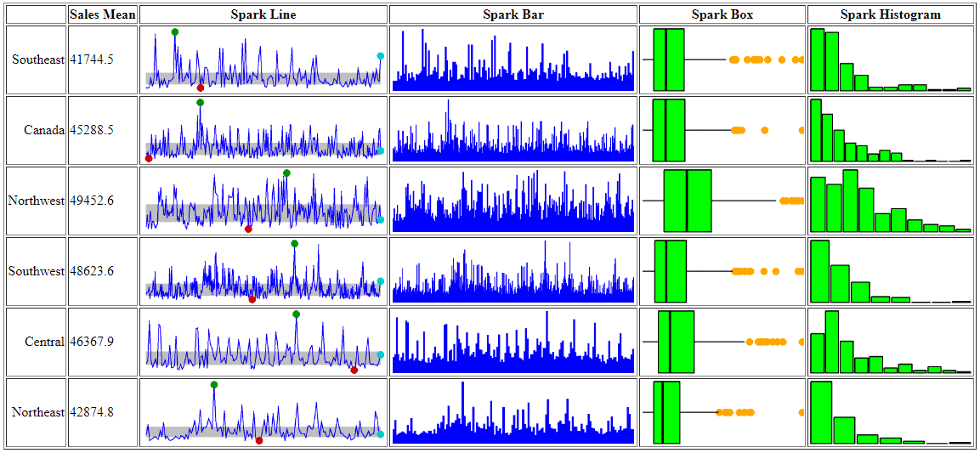Click the tallest bar in Northeast histogram
This screenshot has height=453, width=980.
(820, 413)
